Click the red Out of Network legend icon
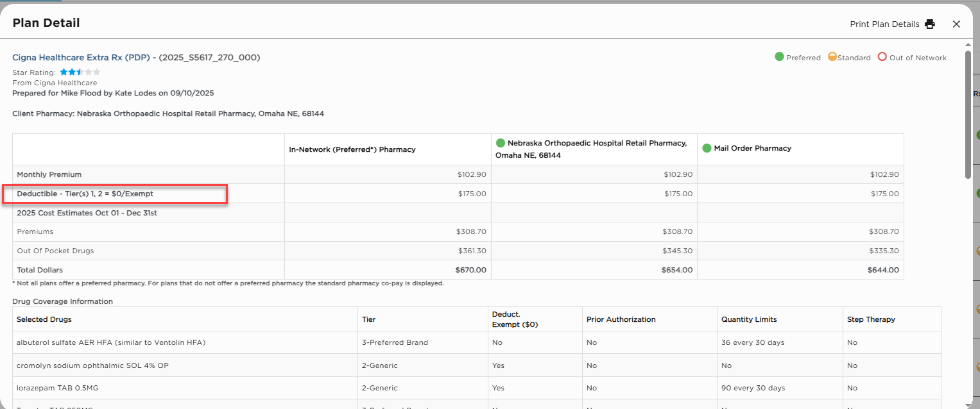Screen dimensions: 980x409 click(882, 57)
